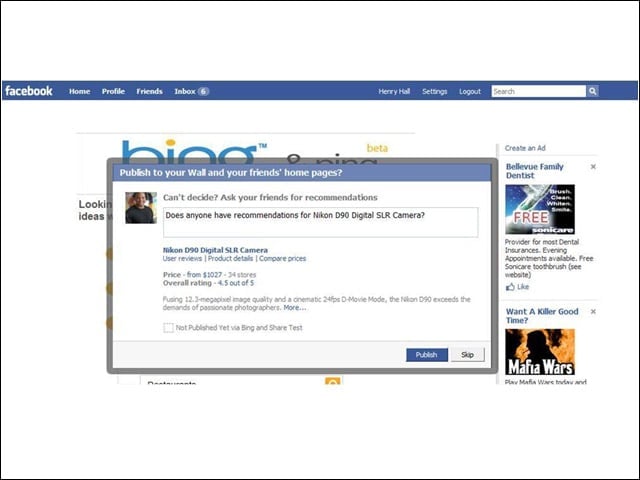
Task: Open Settings in the top bar
Action: (435, 91)
